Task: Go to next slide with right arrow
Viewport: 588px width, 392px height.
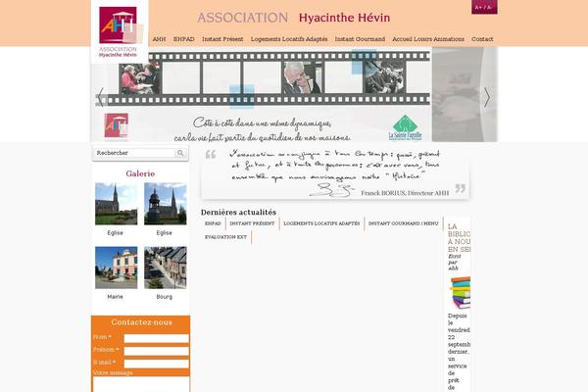Action: click(487, 98)
